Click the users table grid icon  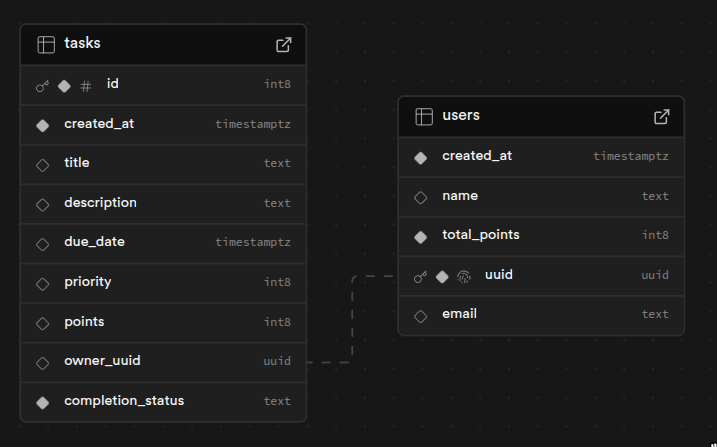tap(424, 116)
